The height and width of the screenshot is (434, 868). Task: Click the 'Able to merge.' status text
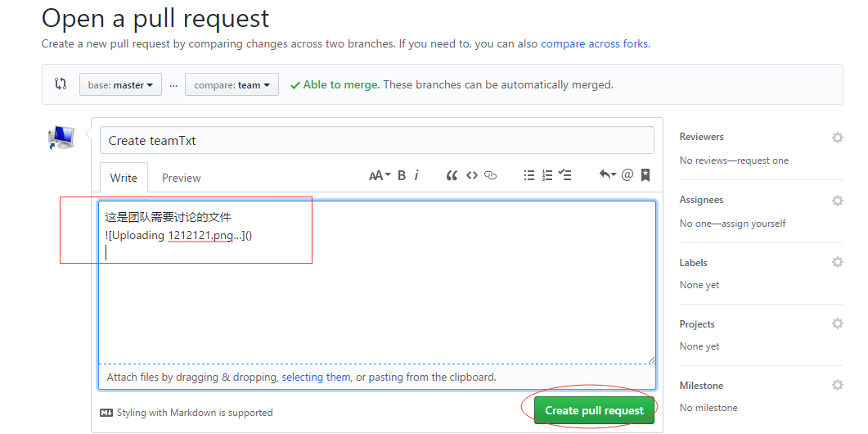(x=341, y=85)
